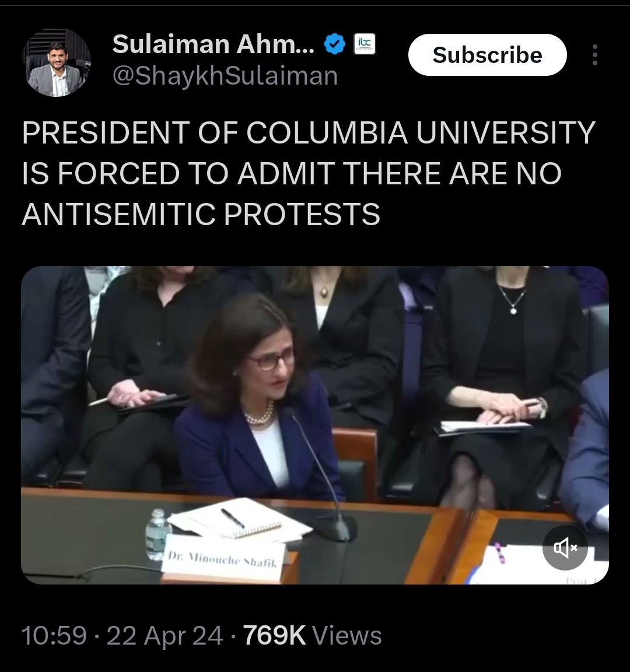Open the ibc affiliation badge
Viewport: 630px width, 672px height.
click(365, 44)
